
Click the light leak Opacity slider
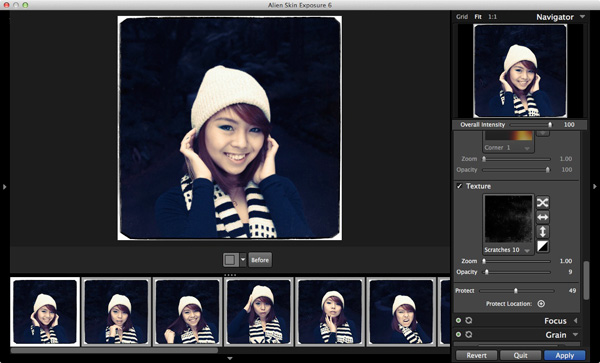pyautogui.click(x=516, y=170)
